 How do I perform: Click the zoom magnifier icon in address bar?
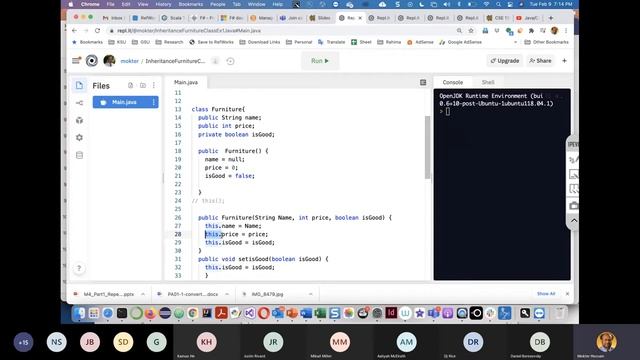(459, 31)
